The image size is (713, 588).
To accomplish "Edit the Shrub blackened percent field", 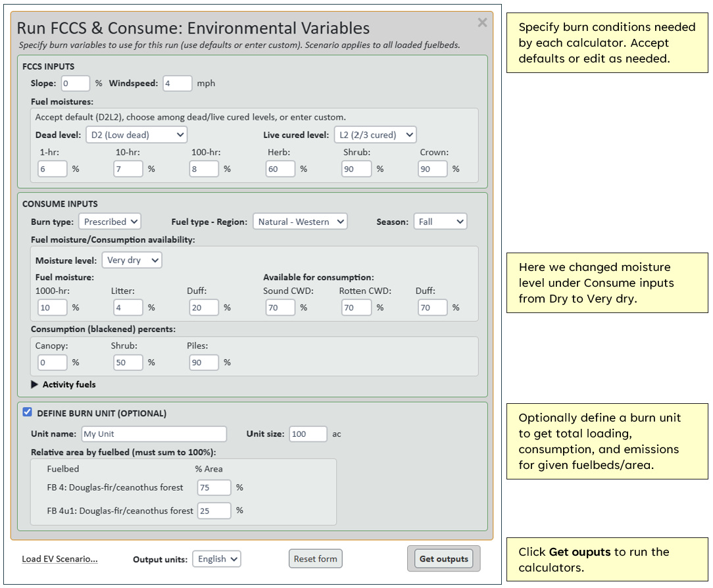I will coord(128,363).
